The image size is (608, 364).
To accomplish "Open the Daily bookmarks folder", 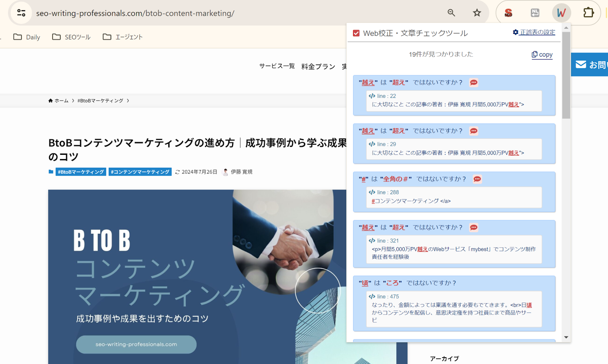I will click(27, 37).
